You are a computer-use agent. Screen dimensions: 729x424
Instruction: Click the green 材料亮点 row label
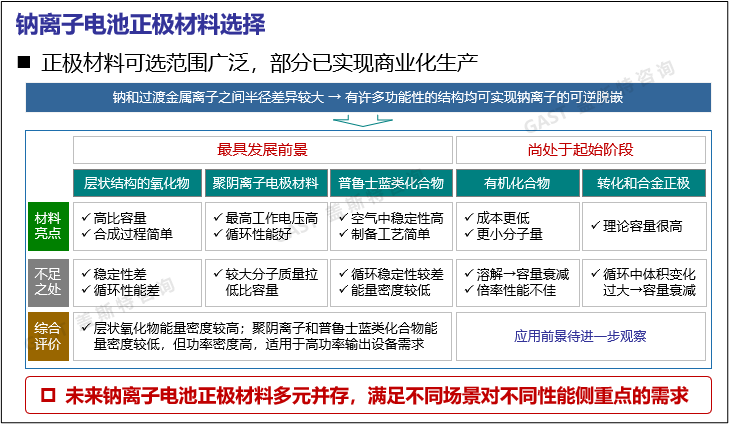(47, 226)
